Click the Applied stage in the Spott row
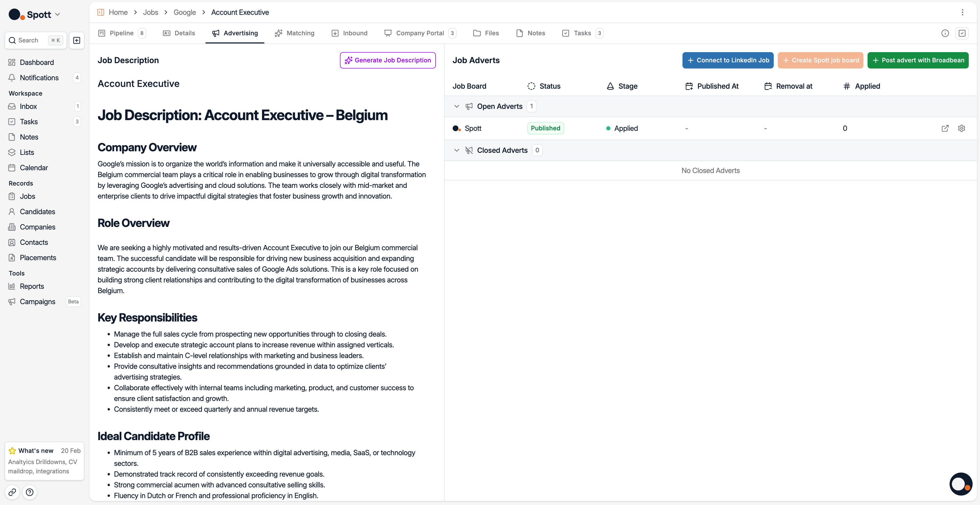 click(x=622, y=129)
